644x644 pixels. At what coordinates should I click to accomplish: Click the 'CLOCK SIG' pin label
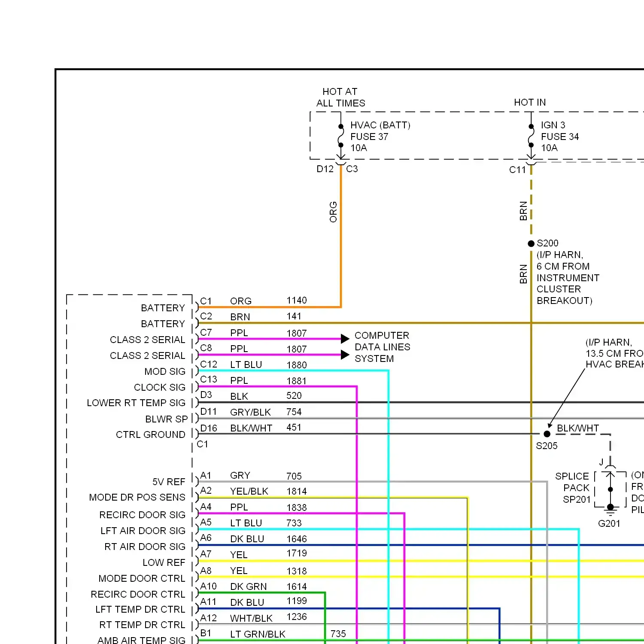160,387
